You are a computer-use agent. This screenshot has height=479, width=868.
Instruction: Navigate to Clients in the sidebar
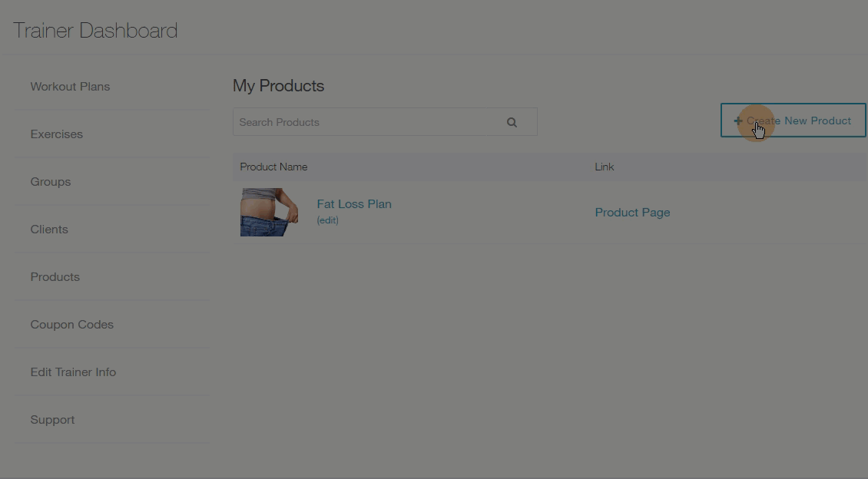[49, 229]
